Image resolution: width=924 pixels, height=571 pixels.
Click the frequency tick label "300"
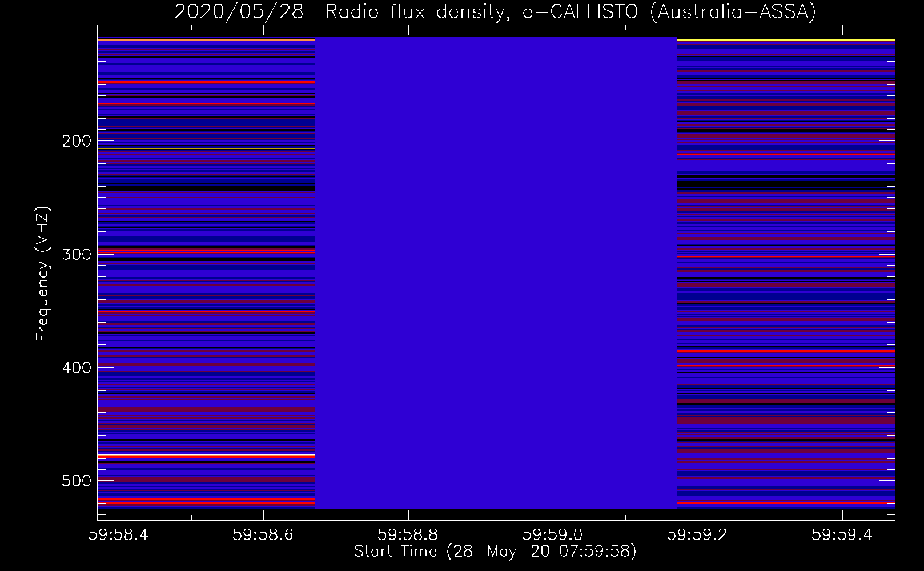click(x=77, y=254)
